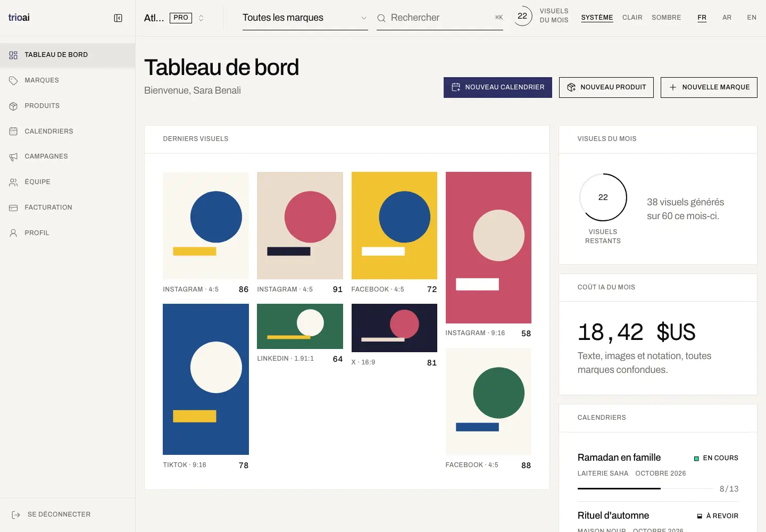Collapse the sidebar panel icon
The image size is (766, 532).
click(x=118, y=18)
